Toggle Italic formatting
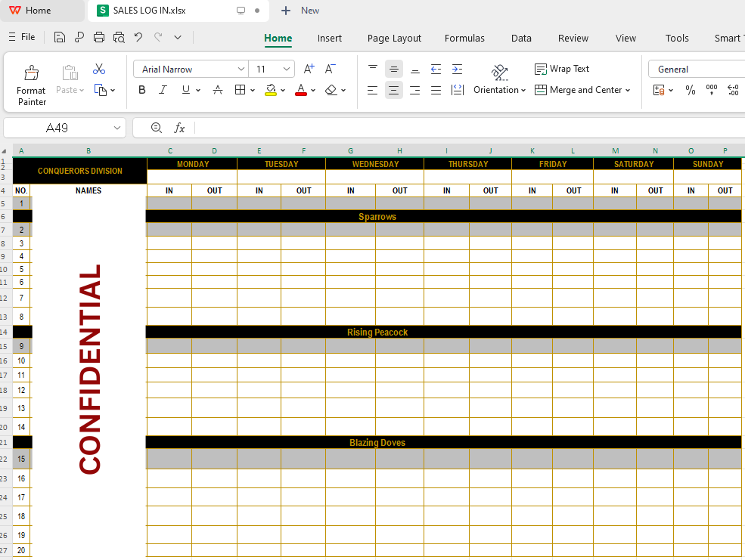 point(163,90)
